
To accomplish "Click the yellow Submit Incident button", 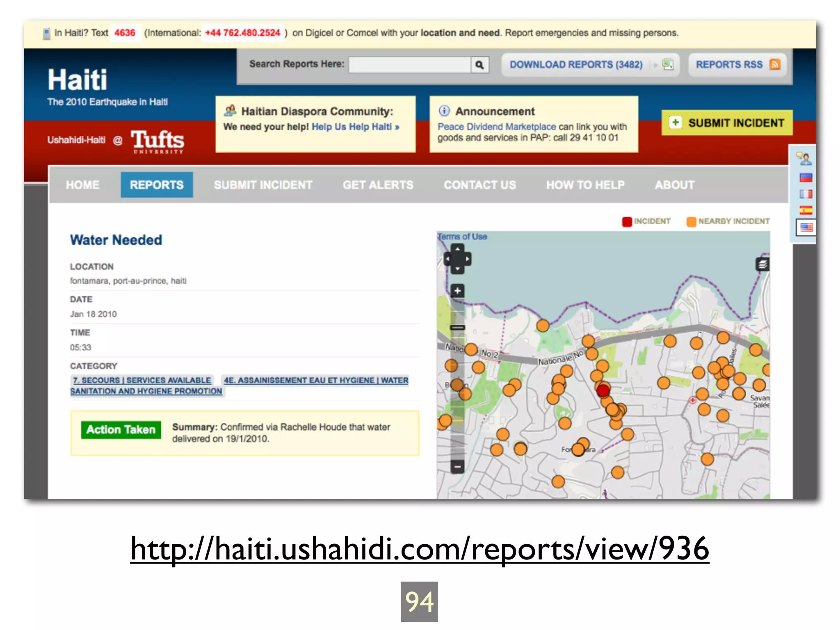I will point(727,122).
